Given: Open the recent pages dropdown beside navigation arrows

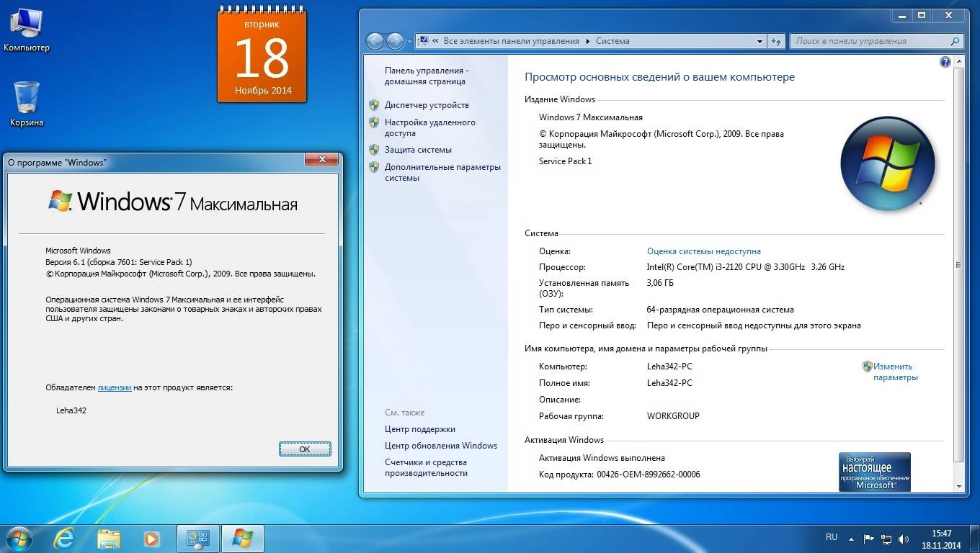Looking at the screenshot, I should coord(409,41).
